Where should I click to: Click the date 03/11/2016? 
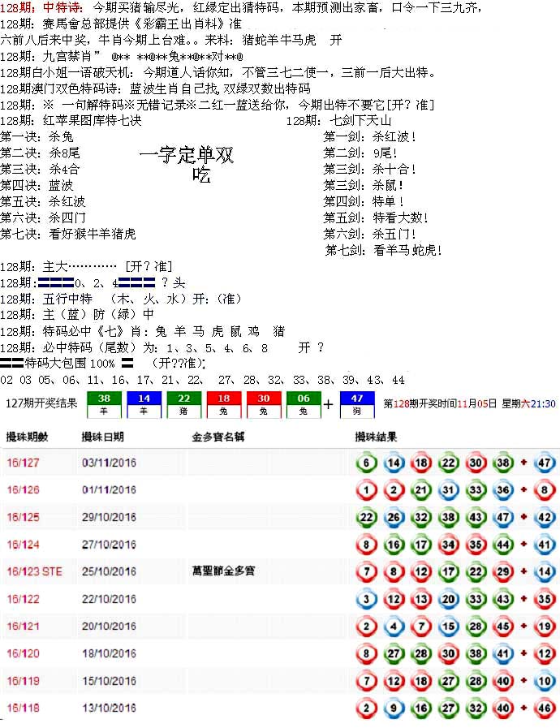click(x=109, y=463)
